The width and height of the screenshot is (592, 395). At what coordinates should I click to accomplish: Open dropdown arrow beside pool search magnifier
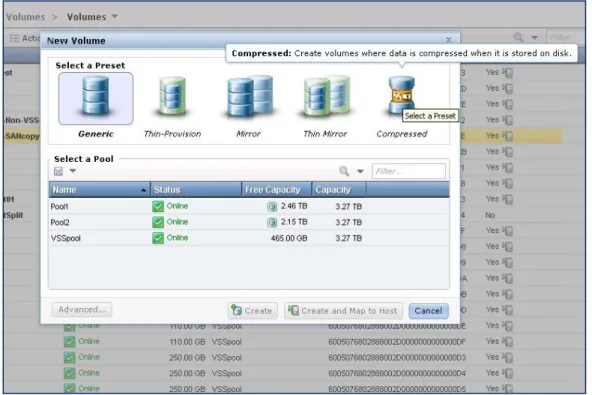(x=360, y=171)
